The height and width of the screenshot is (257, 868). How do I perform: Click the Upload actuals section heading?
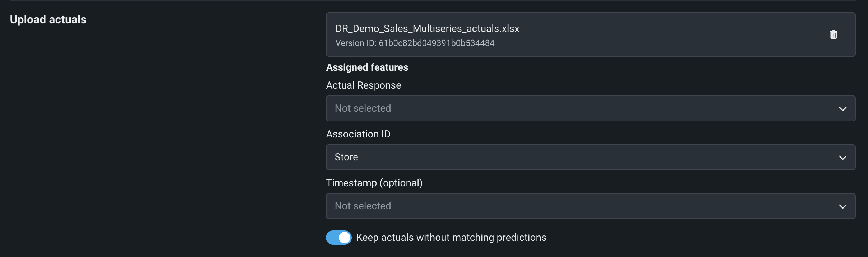(x=48, y=19)
